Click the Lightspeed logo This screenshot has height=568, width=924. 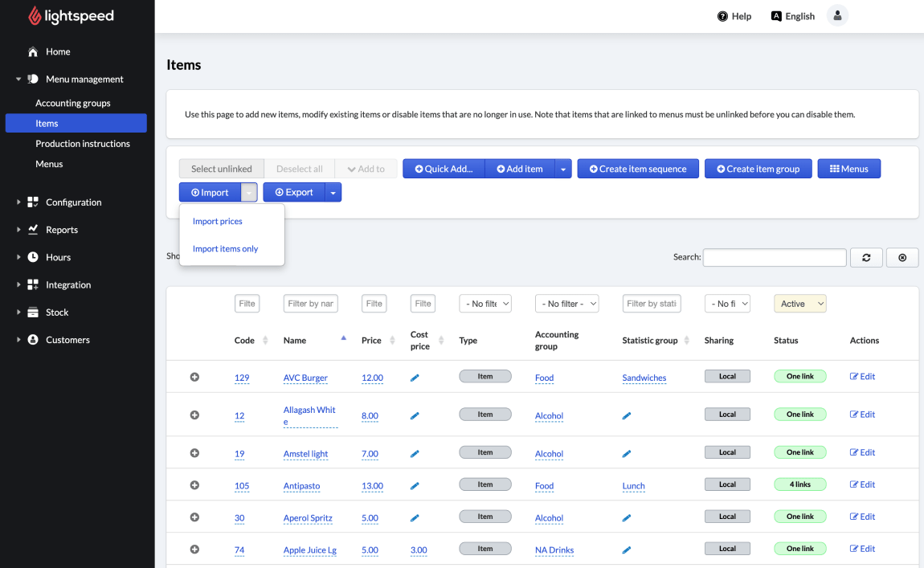point(71,16)
